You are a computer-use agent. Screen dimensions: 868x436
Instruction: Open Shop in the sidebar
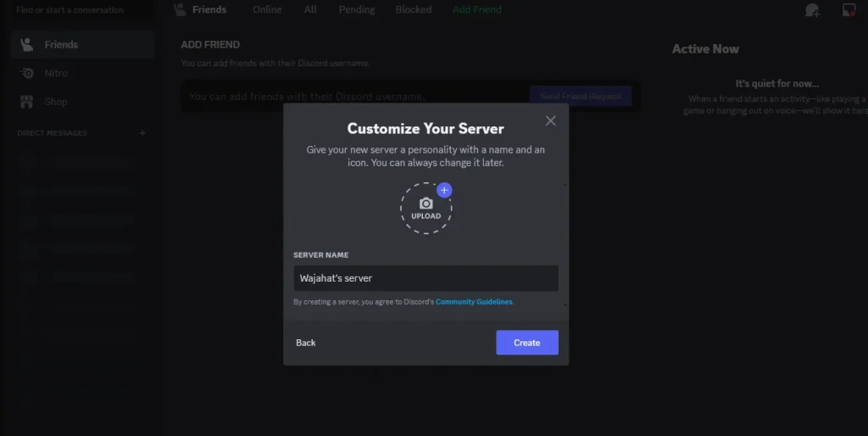[82, 102]
